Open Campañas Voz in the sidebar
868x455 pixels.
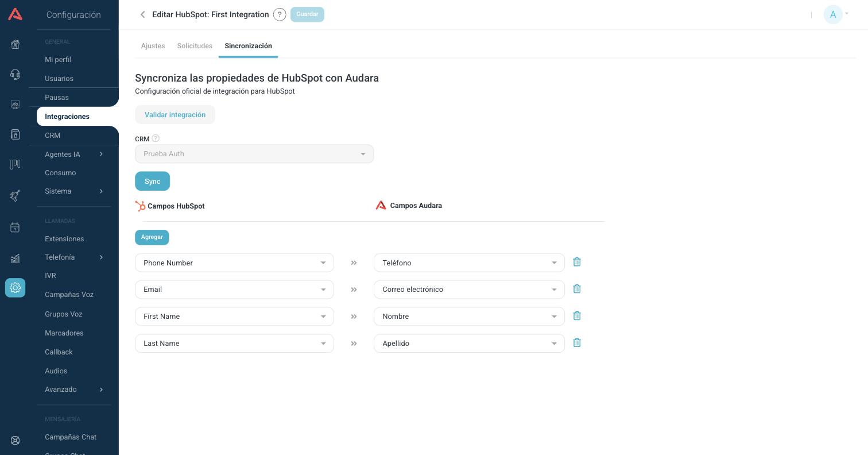[x=69, y=295]
